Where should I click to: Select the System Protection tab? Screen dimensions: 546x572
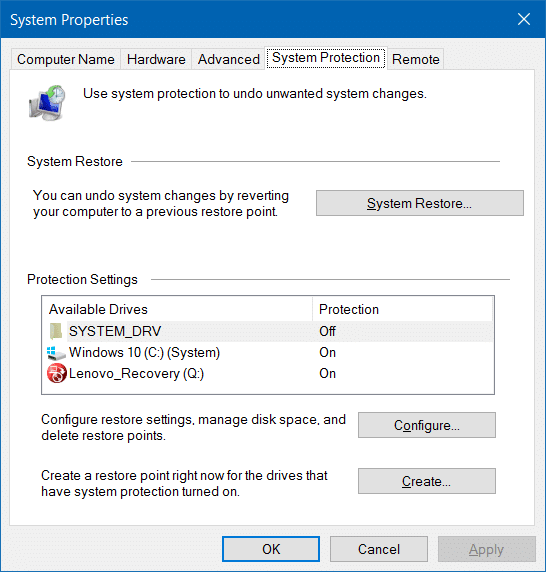(326, 58)
